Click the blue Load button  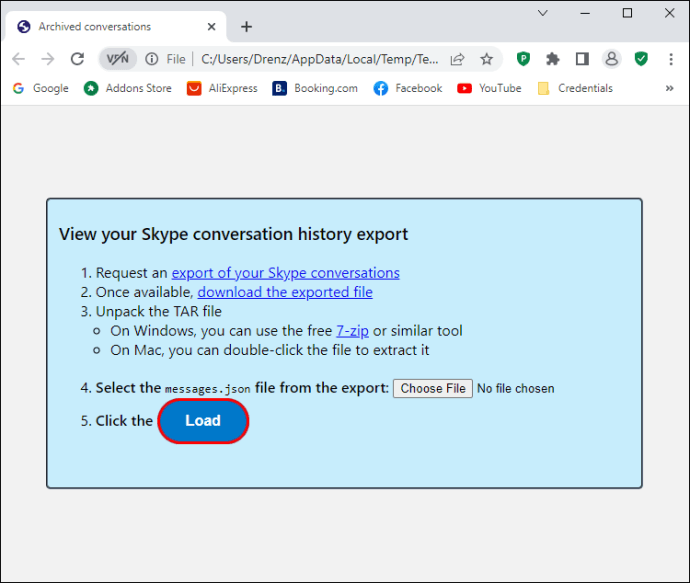pyautogui.click(x=203, y=421)
